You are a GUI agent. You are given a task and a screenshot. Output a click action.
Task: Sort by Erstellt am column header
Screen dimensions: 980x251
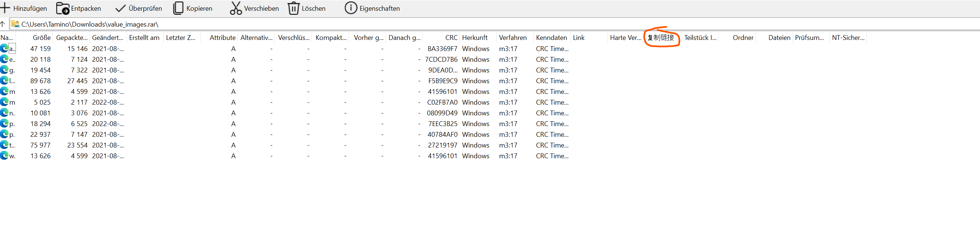[x=144, y=38]
